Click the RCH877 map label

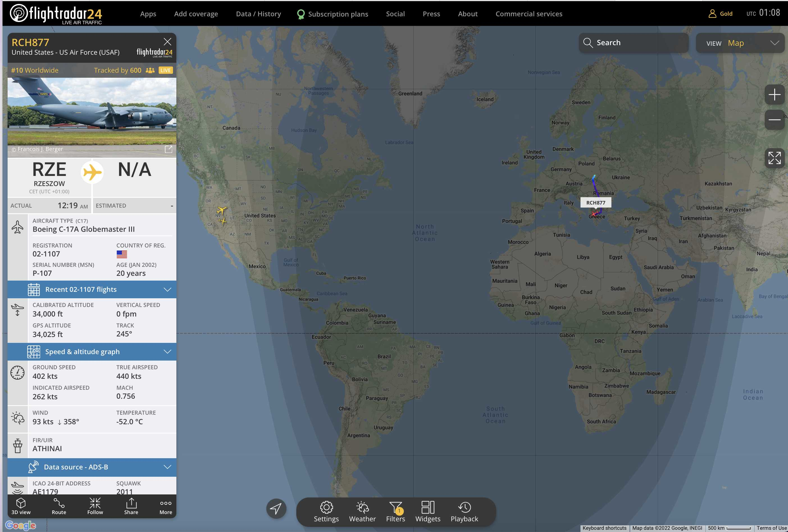596,203
